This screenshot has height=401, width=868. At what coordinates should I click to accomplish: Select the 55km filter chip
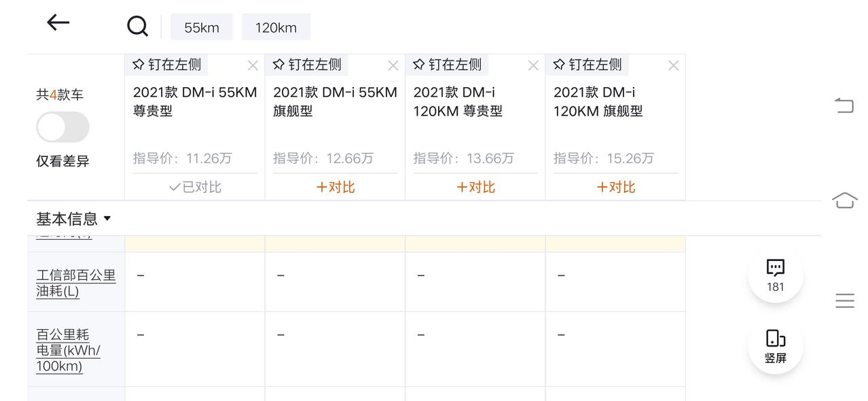point(202,27)
